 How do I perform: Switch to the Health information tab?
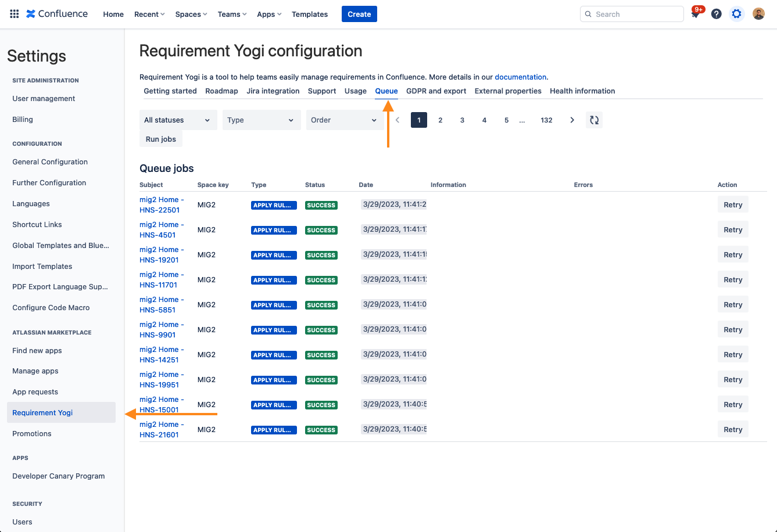pos(582,91)
